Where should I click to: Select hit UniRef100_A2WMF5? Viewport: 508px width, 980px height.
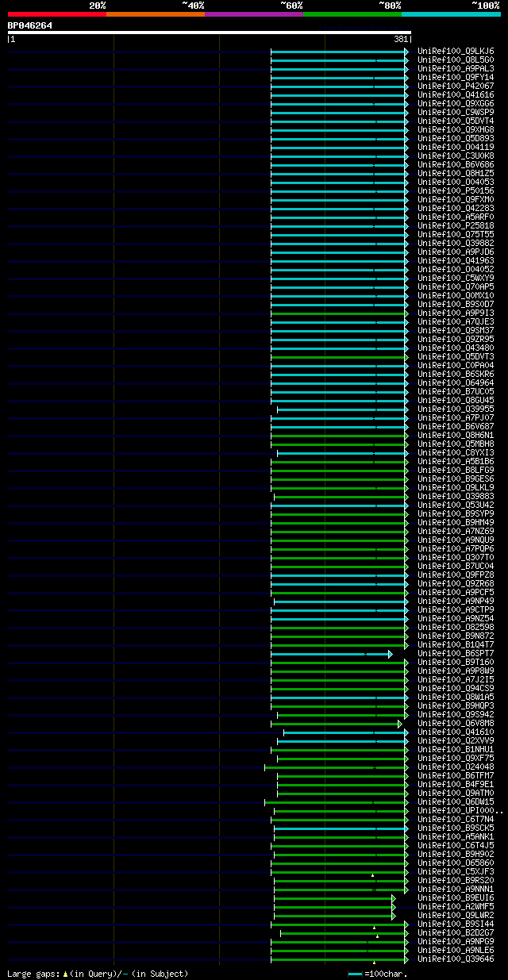click(x=457, y=906)
